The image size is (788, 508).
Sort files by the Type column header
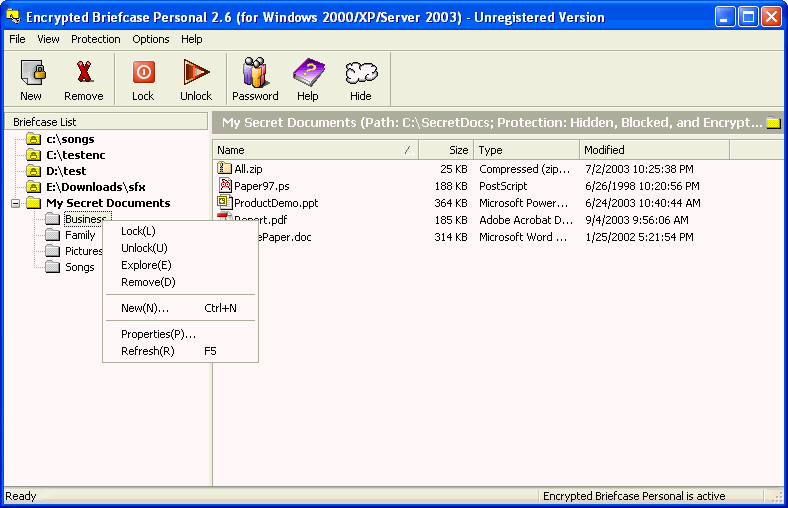click(526, 150)
